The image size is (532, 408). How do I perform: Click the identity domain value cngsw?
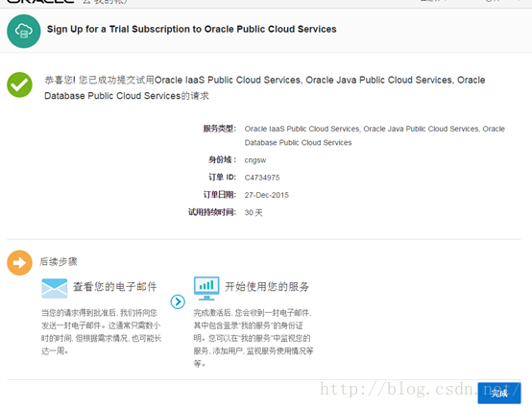tap(255, 160)
